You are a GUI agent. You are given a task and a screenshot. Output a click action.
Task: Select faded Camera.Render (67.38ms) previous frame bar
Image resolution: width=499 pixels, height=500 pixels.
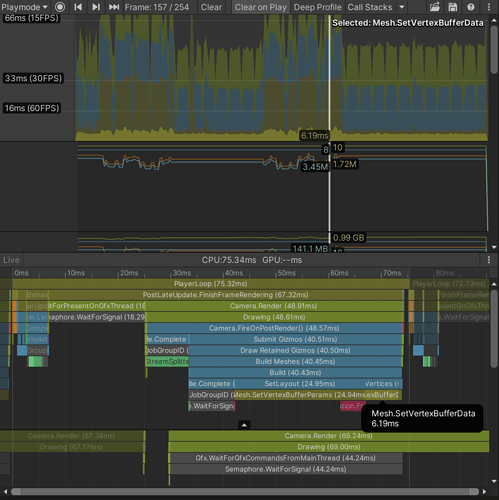coord(72,436)
